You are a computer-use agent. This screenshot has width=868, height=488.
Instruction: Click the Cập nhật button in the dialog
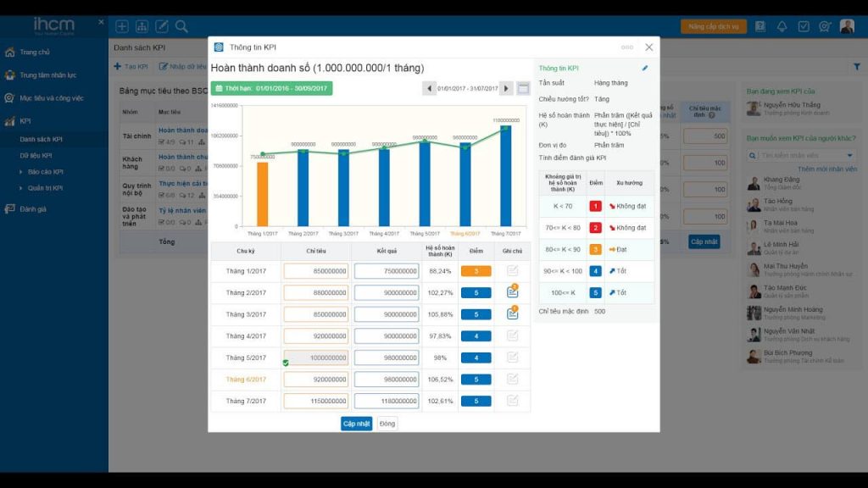point(357,424)
